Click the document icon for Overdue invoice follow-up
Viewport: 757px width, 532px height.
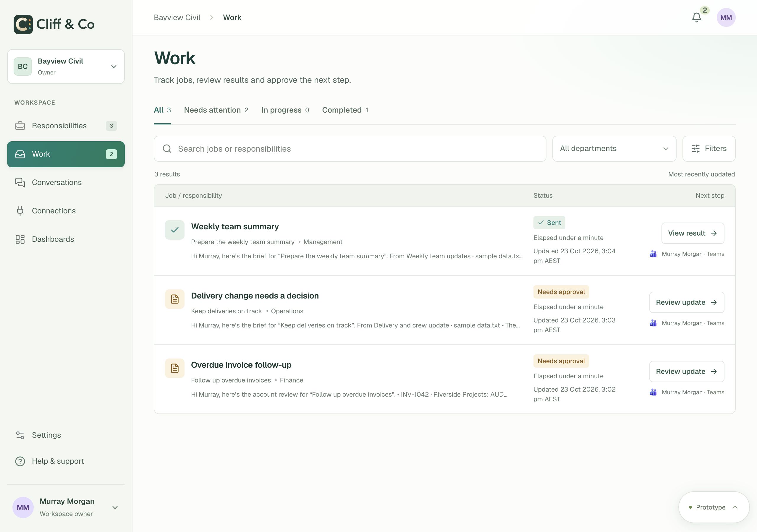click(175, 368)
